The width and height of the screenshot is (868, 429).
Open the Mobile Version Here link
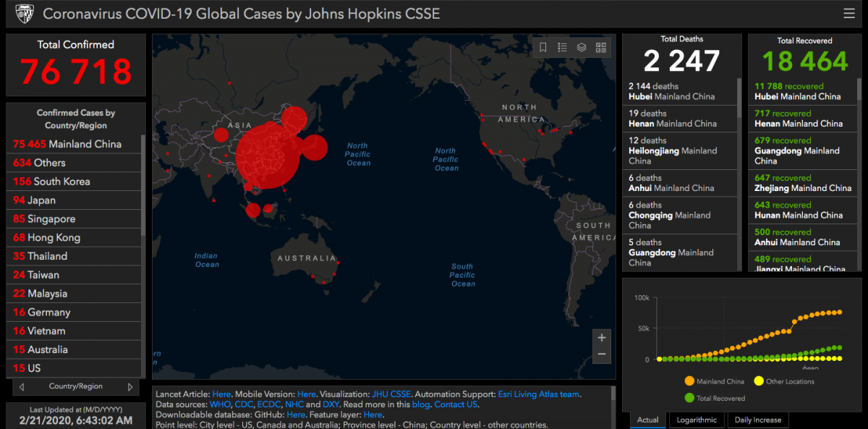(307, 394)
